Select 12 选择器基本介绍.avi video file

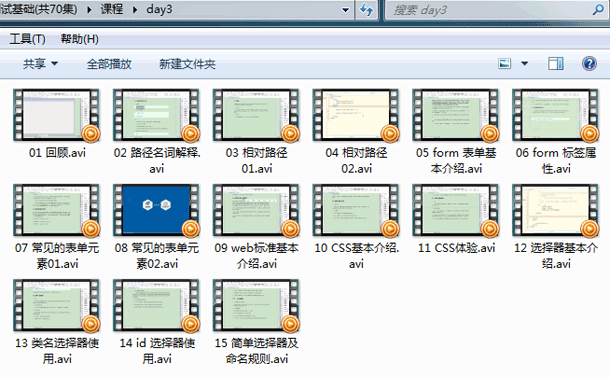point(556,227)
